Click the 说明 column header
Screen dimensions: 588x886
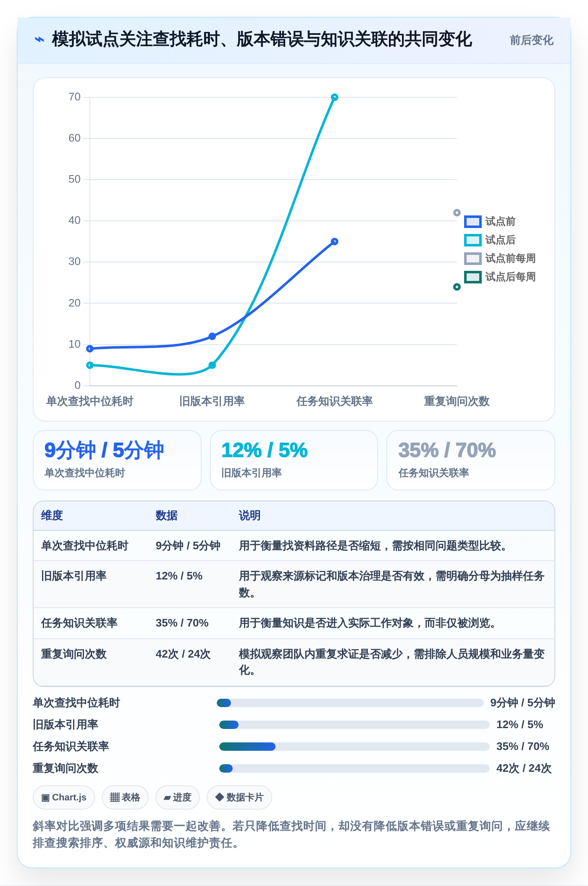pos(250,515)
